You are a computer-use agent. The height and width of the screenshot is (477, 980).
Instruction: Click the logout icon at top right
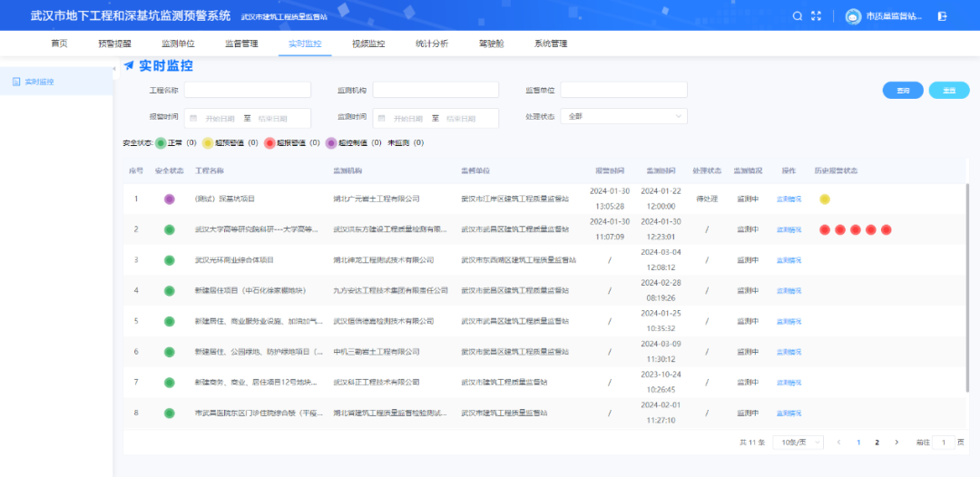point(942,15)
